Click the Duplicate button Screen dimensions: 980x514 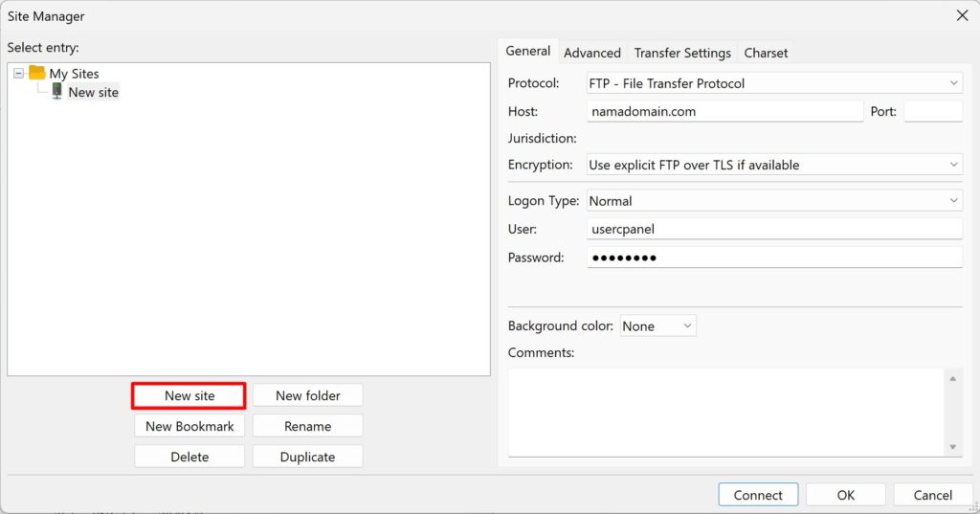[307, 458]
